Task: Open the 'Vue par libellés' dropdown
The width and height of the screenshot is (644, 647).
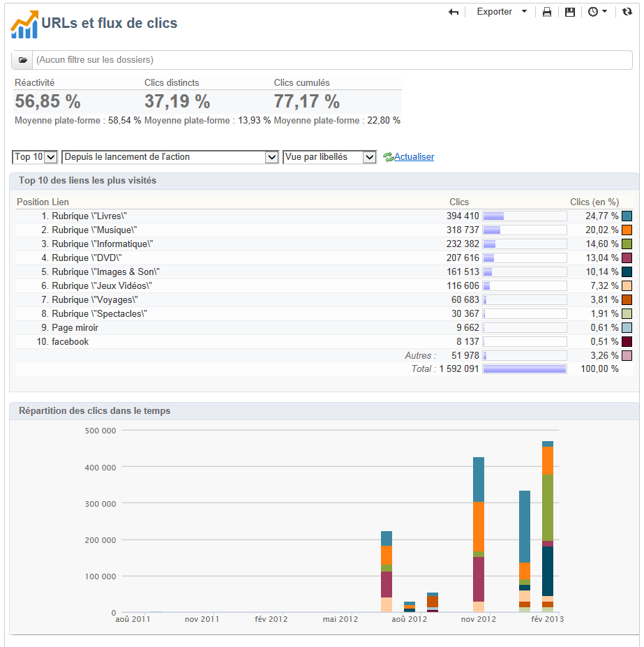Action: pyautogui.click(x=329, y=157)
